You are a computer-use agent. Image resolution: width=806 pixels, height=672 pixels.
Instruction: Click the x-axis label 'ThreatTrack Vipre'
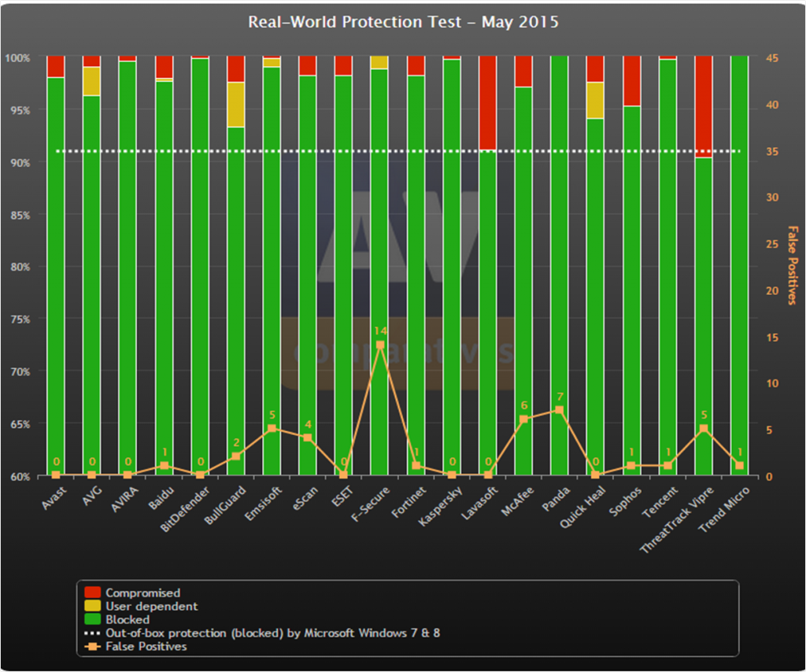click(676, 520)
